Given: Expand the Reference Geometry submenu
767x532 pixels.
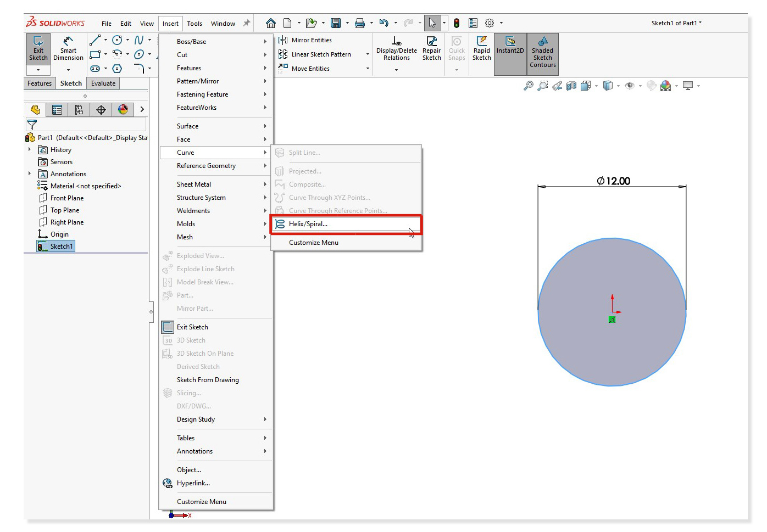Looking at the screenshot, I should coord(206,166).
